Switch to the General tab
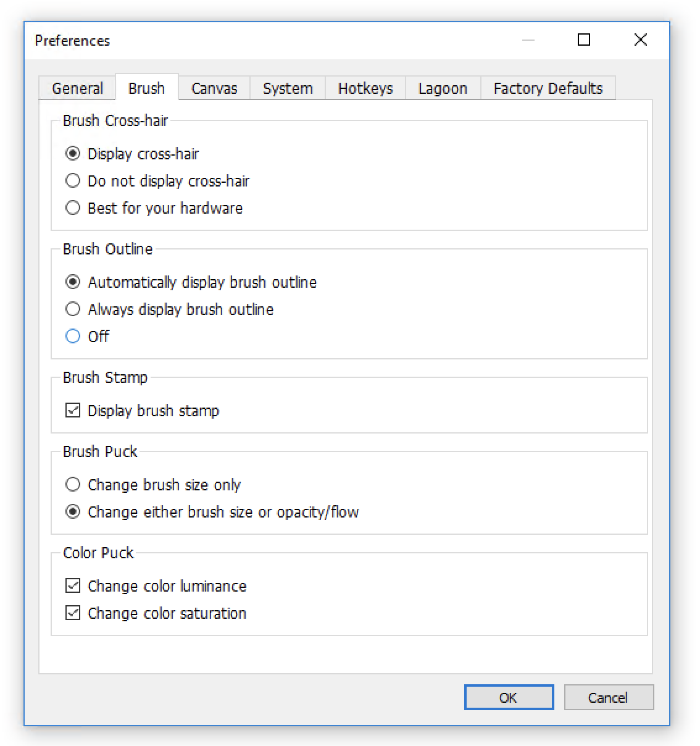 pyautogui.click(x=76, y=88)
